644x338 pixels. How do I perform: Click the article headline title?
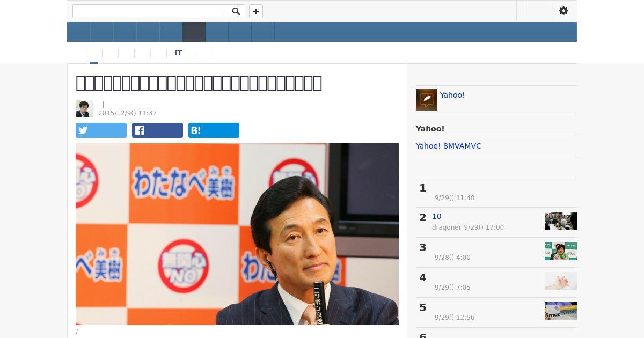(x=199, y=83)
